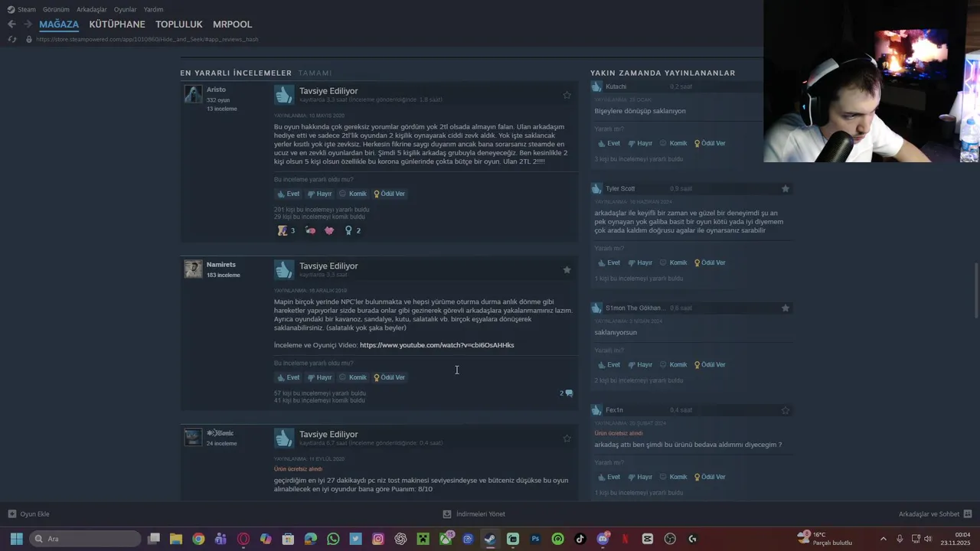Click the first award icon with count 3
This screenshot has width=980, height=551.
283,230
